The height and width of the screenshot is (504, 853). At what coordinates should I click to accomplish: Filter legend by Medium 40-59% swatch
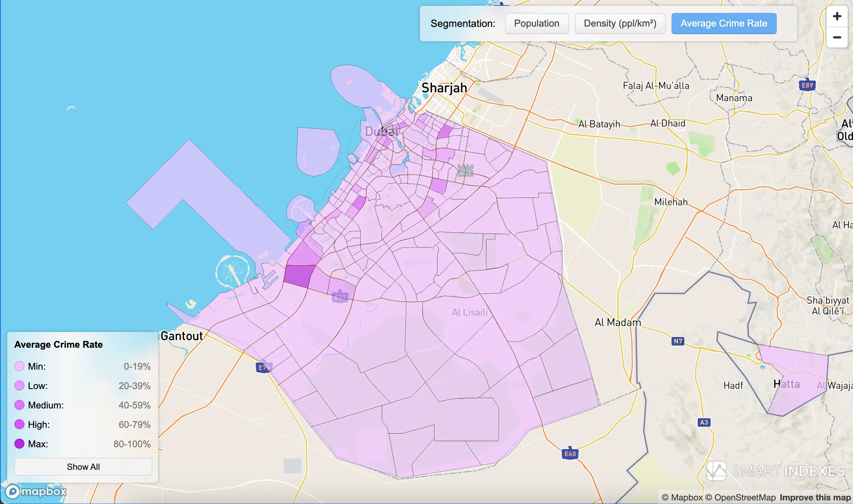[x=19, y=405]
